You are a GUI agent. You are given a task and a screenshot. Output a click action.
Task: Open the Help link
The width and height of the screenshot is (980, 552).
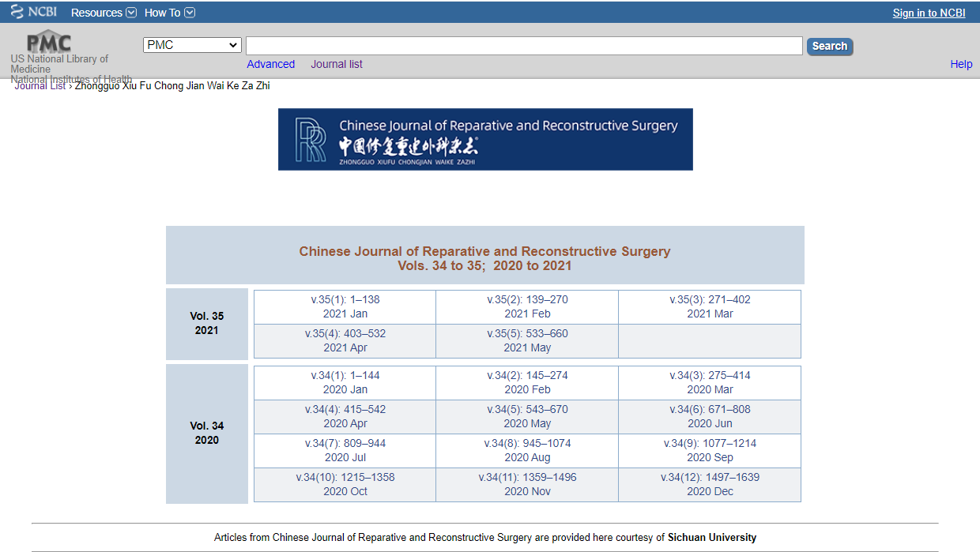pos(961,64)
